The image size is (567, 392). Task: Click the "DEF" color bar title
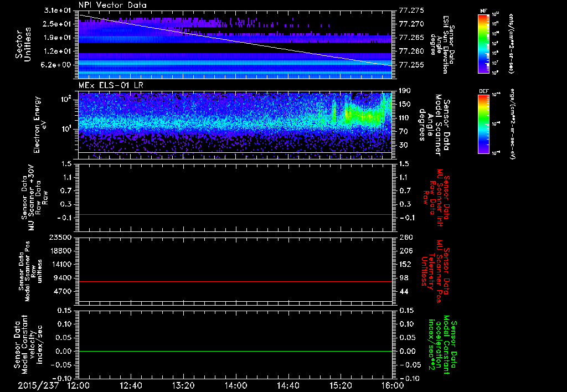click(x=483, y=91)
